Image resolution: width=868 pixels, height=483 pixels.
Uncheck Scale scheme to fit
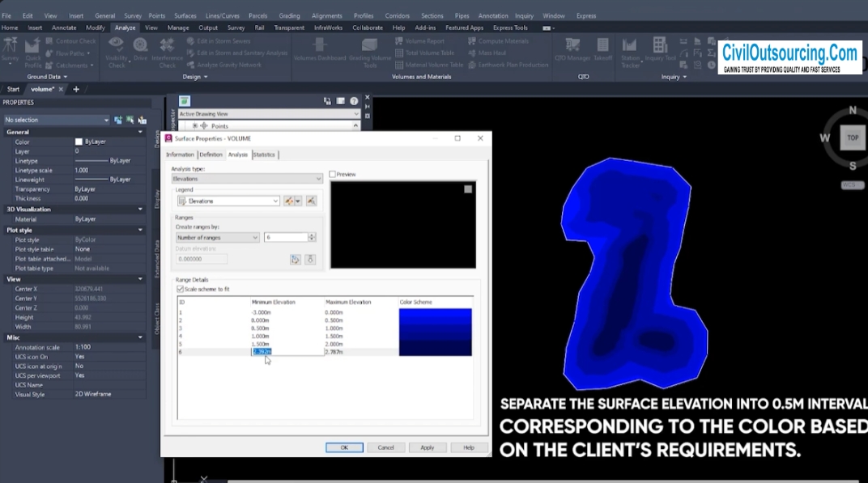(x=180, y=289)
